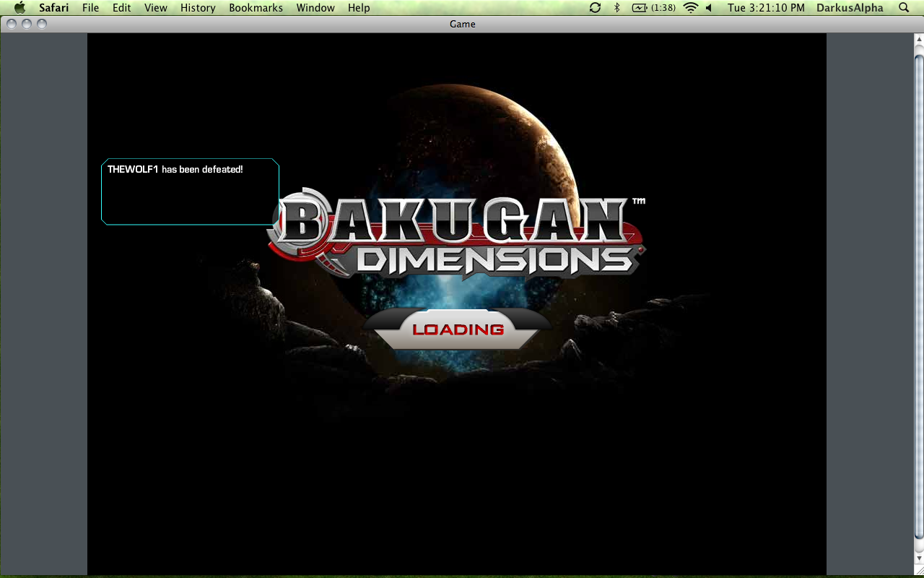Screen dimensions: 924x578
Task: Click the sync status icon in menu bar
Action: pyautogui.click(x=595, y=8)
